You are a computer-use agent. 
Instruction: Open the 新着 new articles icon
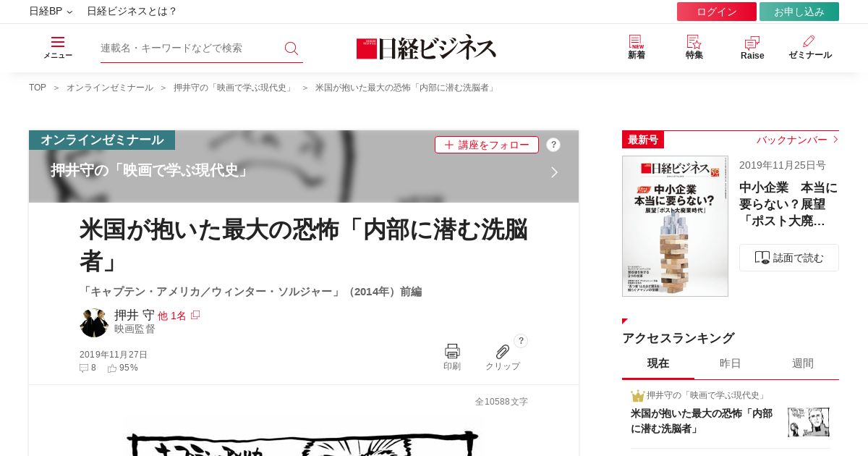point(636,41)
